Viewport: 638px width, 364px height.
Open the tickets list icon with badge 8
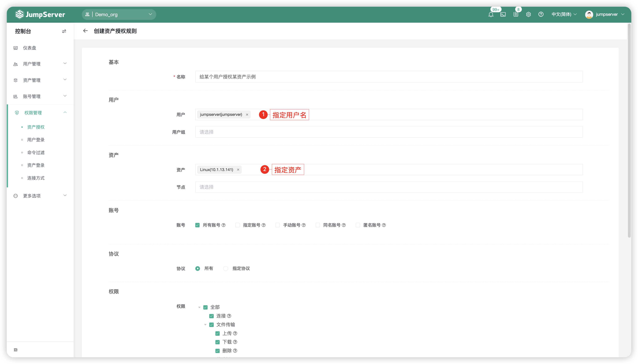click(516, 15)
